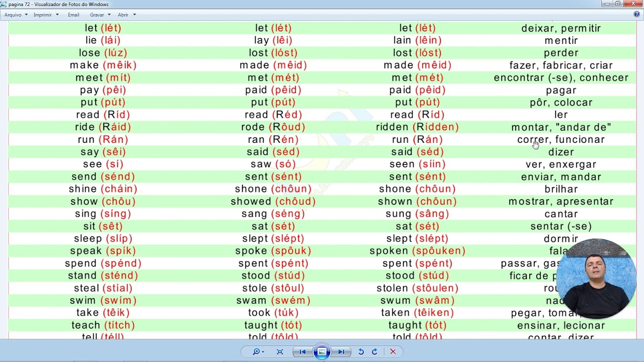
Task: Click 'make (mêik)' verb entry
Action: [103, 65]
